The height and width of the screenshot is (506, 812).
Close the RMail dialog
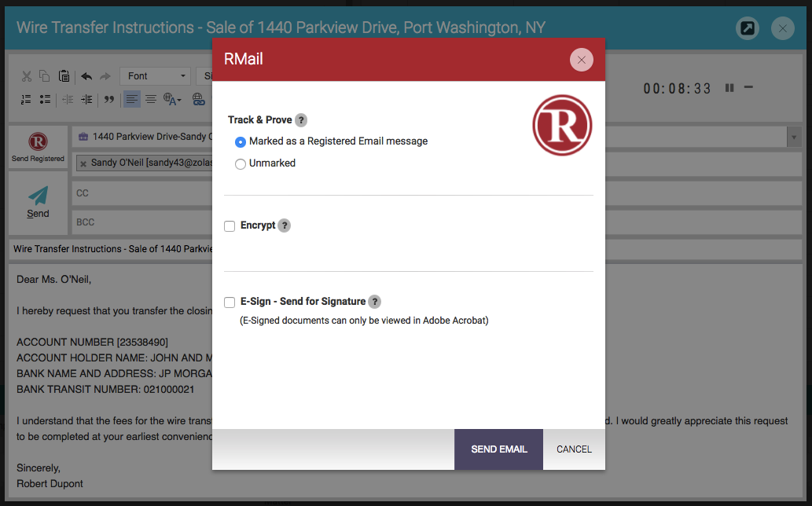[582, 60]
